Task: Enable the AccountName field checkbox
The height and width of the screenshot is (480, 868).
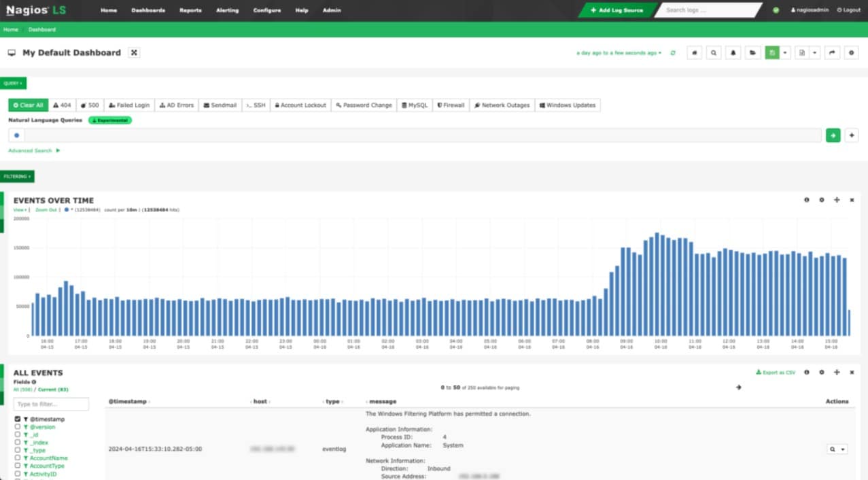Action: 18,458
